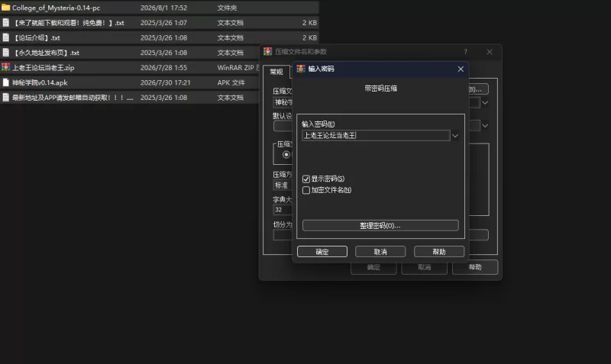Click 确定 in the 输入密码 dialog
Image resolution: width=611 pixels, height=364 pixels.
(322, 252)
